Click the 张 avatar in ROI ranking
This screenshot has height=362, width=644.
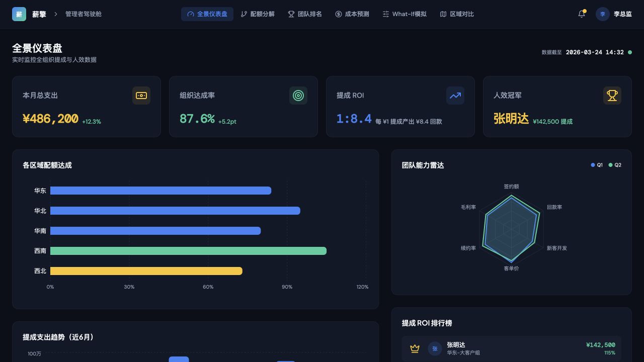click(435, 348)
